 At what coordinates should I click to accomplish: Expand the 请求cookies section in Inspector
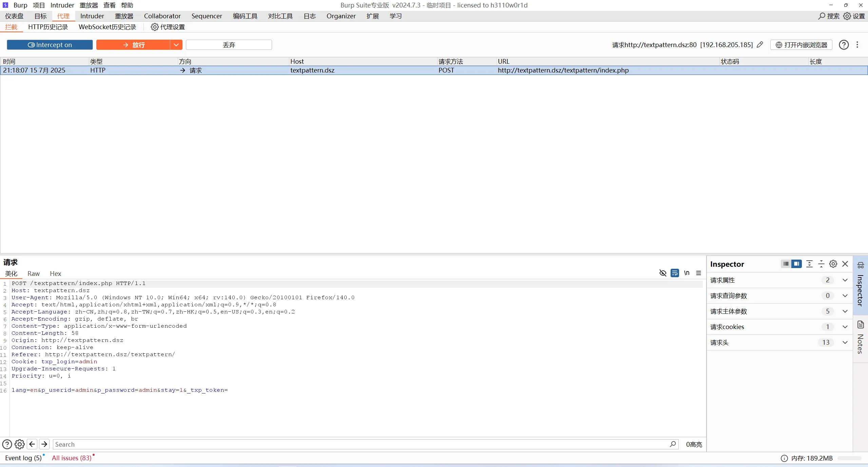coord(845,327)
